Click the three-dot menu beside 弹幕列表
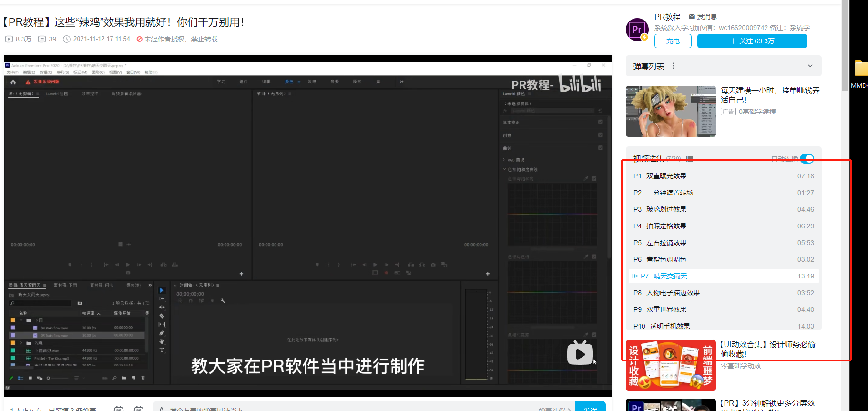This screenshot has width=868, height=411. pos(674,66)
